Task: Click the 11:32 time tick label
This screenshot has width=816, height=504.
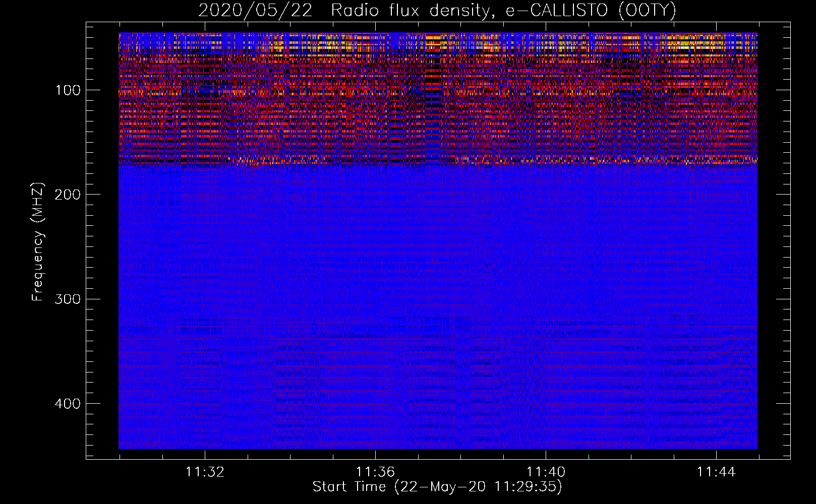Action: (x=205, y=472)
